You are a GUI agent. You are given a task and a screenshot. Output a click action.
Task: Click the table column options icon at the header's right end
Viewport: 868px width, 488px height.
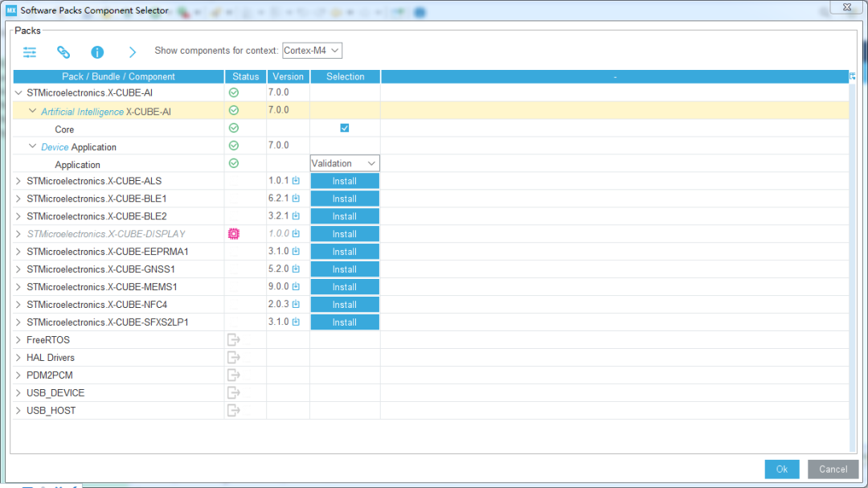(853, 76)
